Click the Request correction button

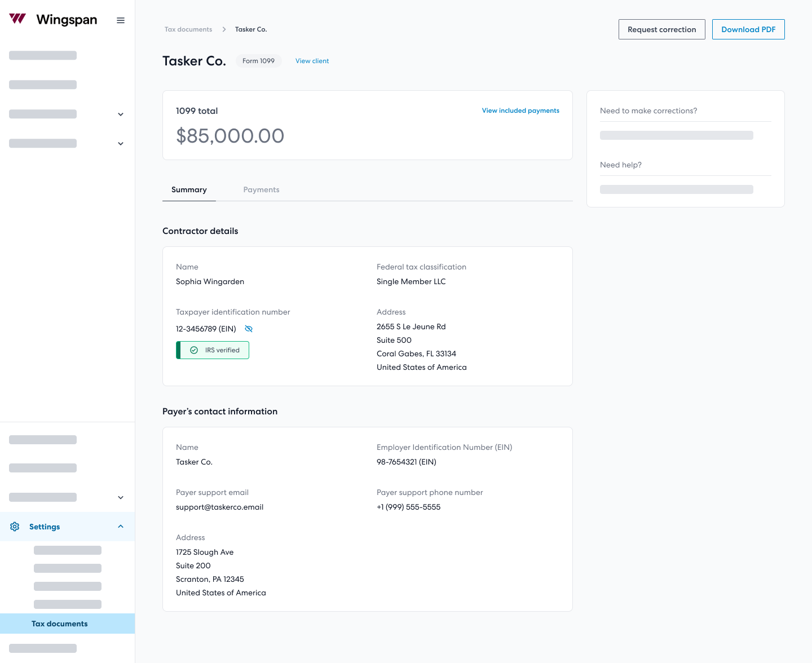662,29
